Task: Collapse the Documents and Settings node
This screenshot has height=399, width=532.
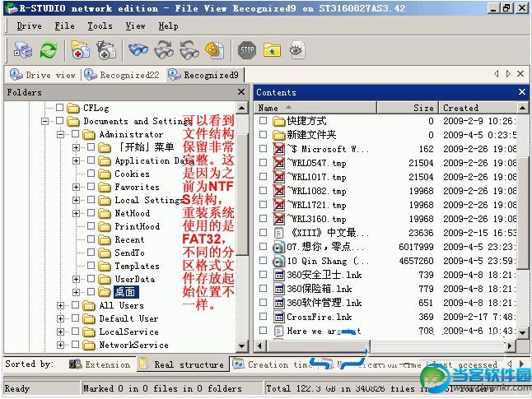Action: [44, 121]
